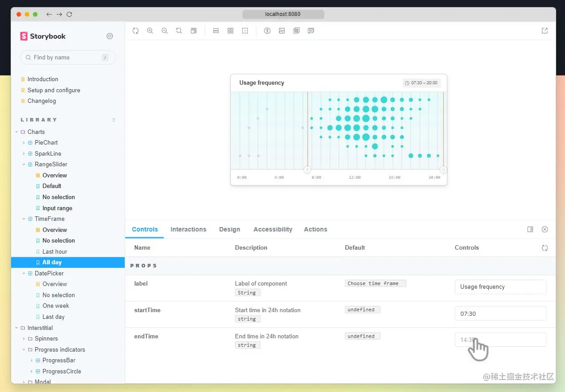Focus the Find by name search box
This screenshot has height=392, width=565.
tap(68, 57)
